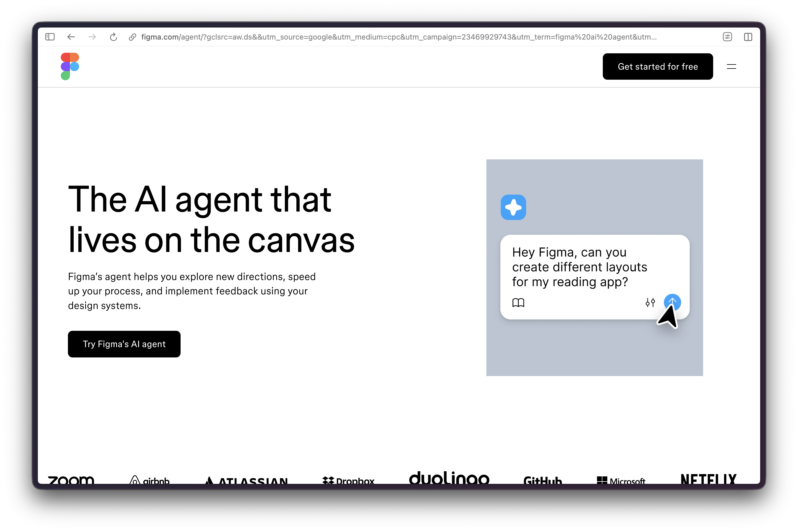Open the split view icon in browser toolbar
The width and height of the screenshot is (798, 532).
click(x=748, y=37)
